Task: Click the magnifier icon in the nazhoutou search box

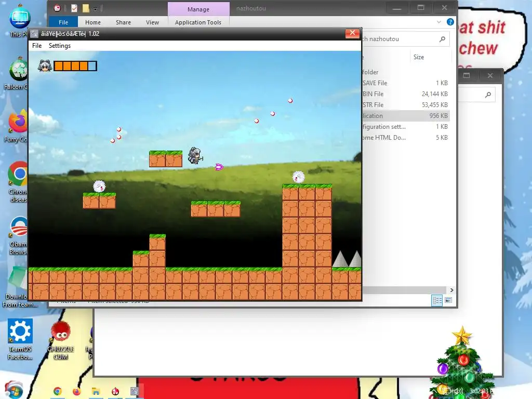Action: point(442,39)
